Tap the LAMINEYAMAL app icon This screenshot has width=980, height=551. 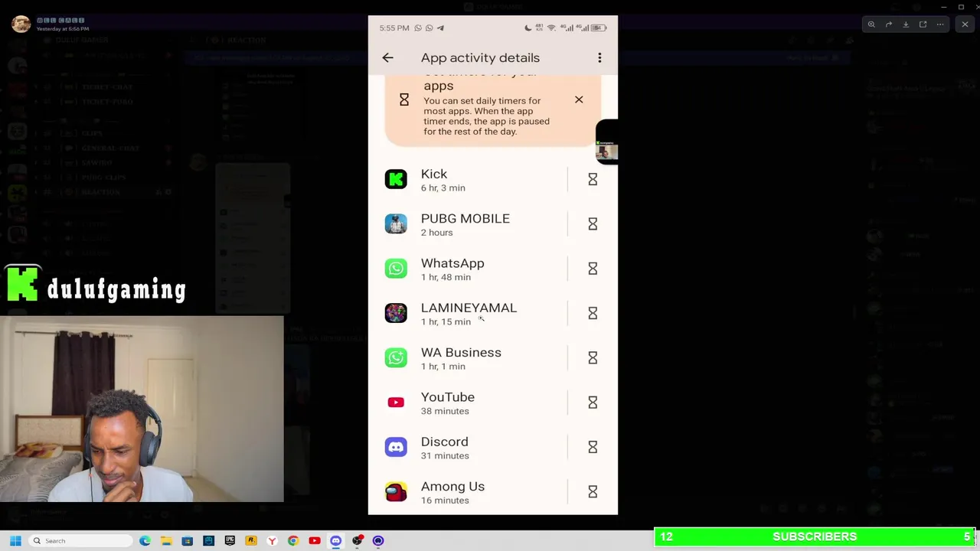coord(396,313)
